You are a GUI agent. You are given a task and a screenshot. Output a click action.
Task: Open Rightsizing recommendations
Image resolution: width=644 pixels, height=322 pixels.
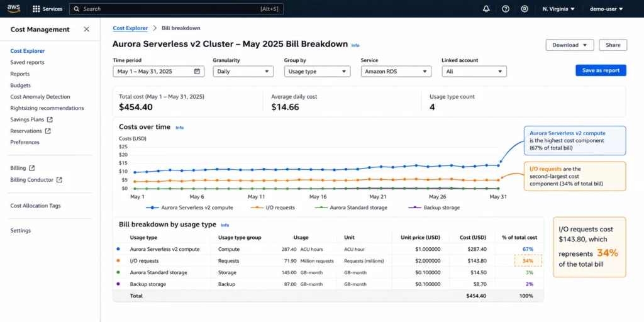47,108
